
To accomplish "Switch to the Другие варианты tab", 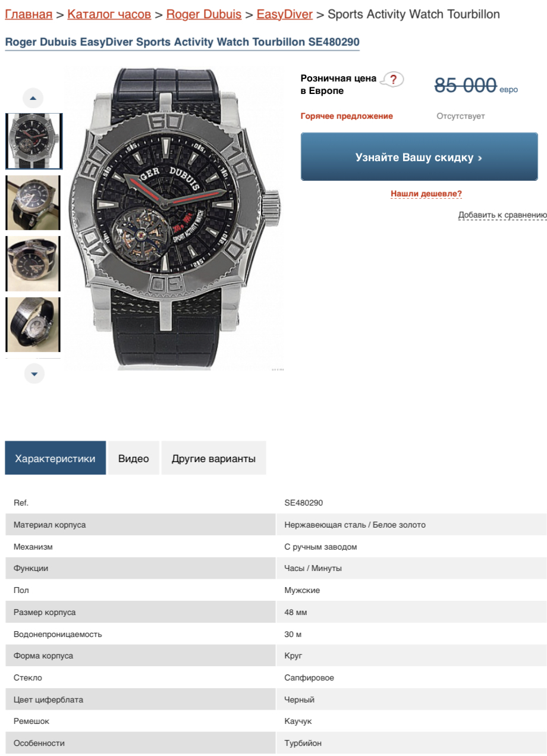I will click(213, 458).
